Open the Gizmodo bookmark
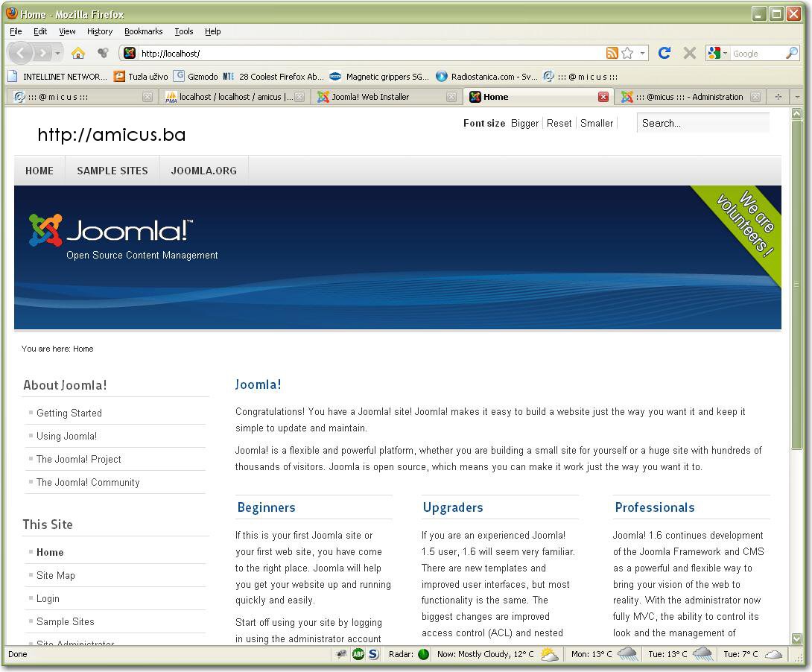This screenshot has height=672, width=812. point(196,77)
